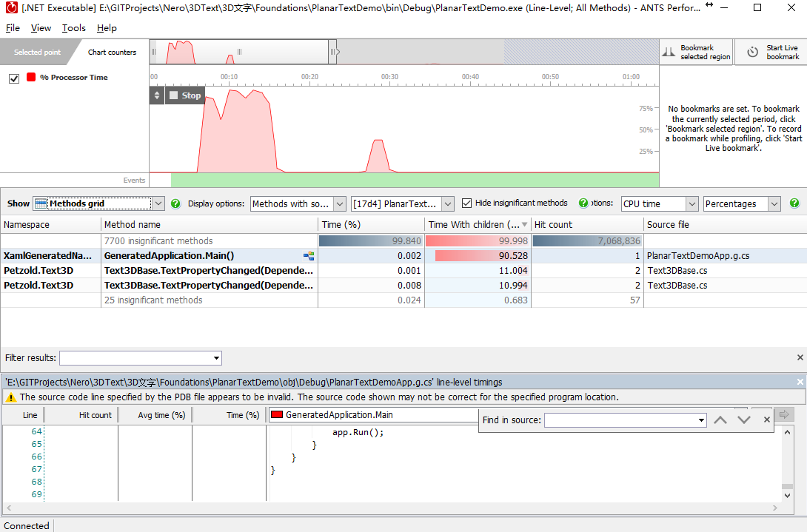The image size is (807, 532).
Task: Click the up/down resize arrows beside Stop
Action: (x=157, y=95)
